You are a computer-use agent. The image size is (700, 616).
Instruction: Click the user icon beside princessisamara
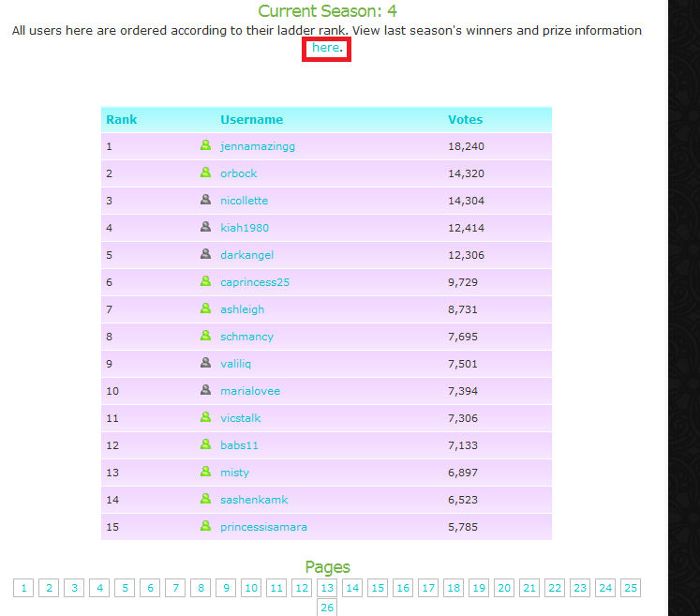tap(205, 526)
